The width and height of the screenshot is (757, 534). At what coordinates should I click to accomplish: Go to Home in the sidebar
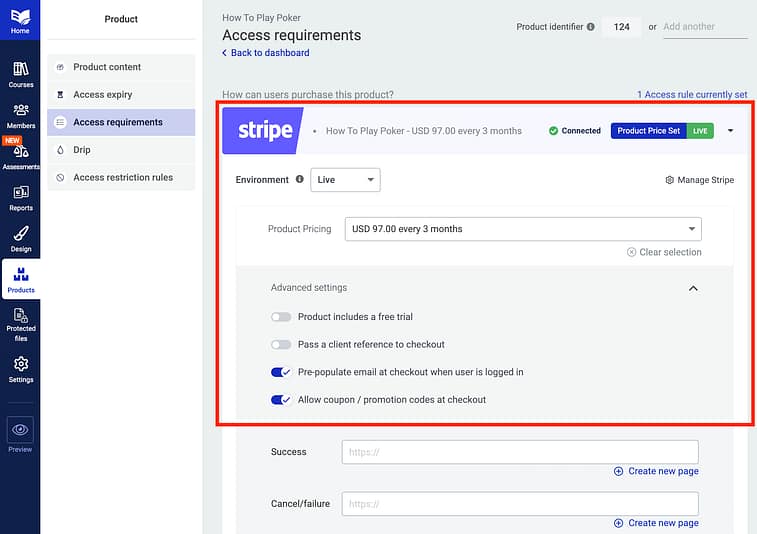coord(20,20)
